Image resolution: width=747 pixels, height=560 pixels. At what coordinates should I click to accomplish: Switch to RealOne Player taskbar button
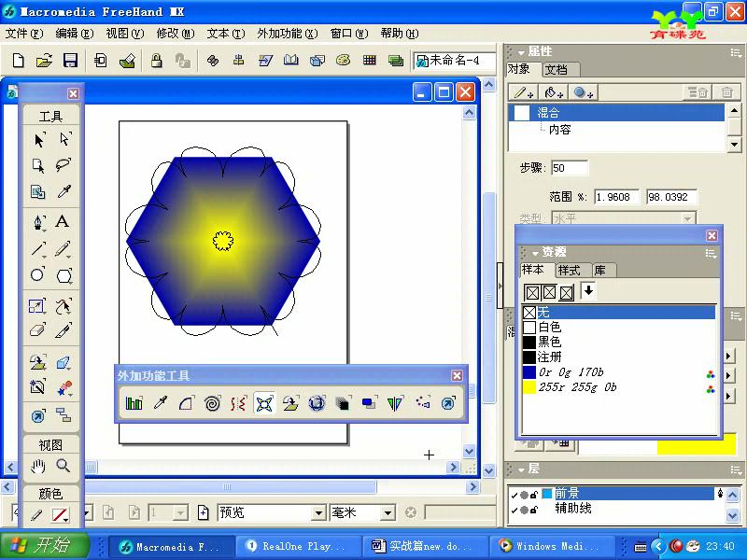coord(297,546)
